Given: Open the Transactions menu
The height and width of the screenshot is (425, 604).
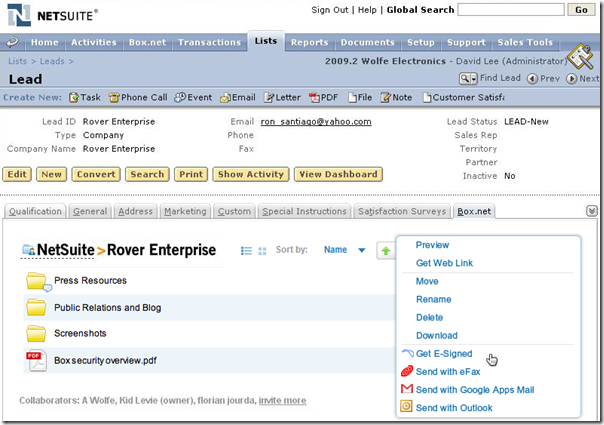Looking at the screenshot, I should coord(209,42).
